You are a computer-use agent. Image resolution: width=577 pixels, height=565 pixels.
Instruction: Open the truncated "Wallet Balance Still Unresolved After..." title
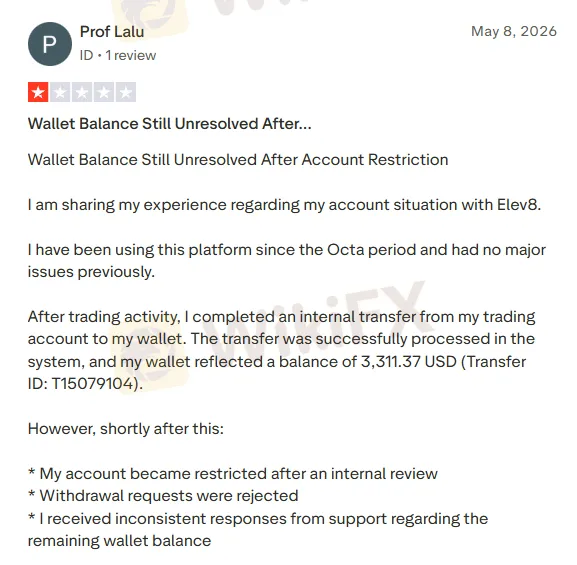click(x=170, y=124)
